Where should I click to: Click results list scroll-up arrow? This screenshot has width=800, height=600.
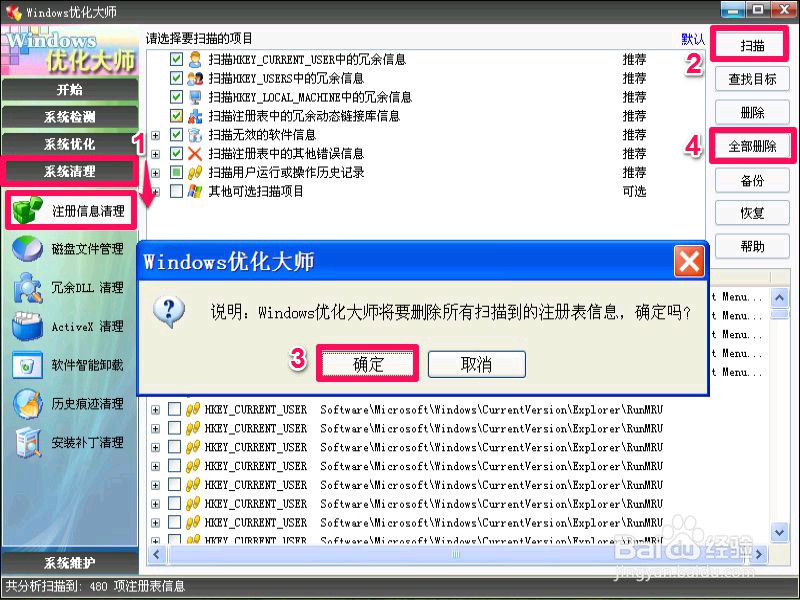pyautogui.click(x=779, y=297)
